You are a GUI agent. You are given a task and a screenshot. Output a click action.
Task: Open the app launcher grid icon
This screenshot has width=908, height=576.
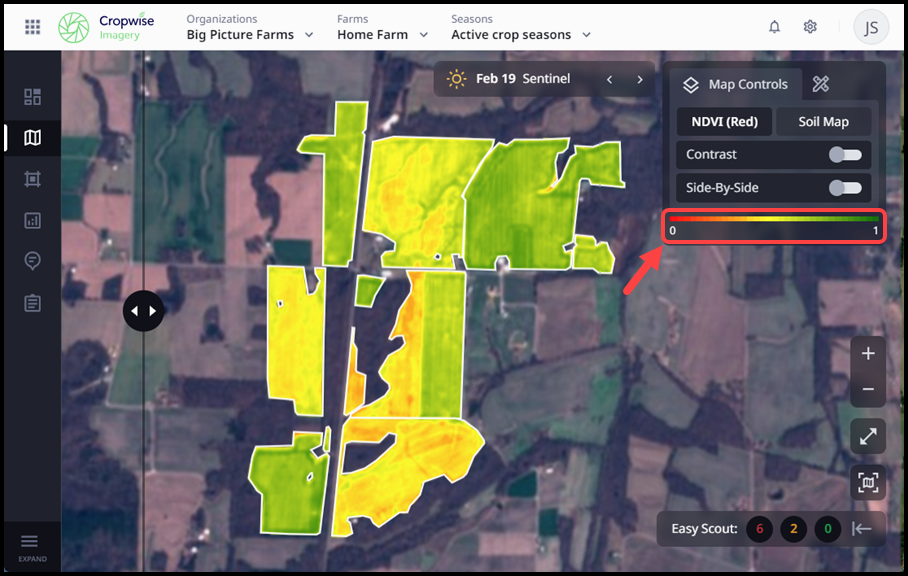coord(32,27)
